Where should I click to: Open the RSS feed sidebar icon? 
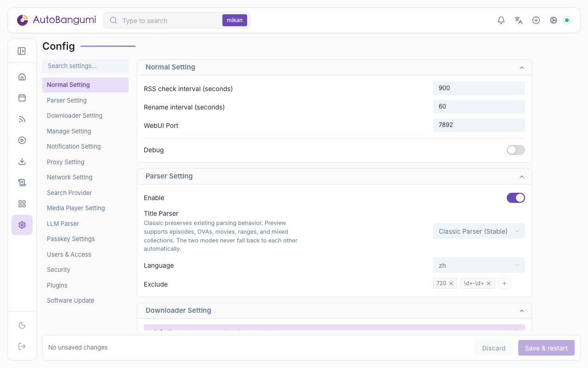22,119
